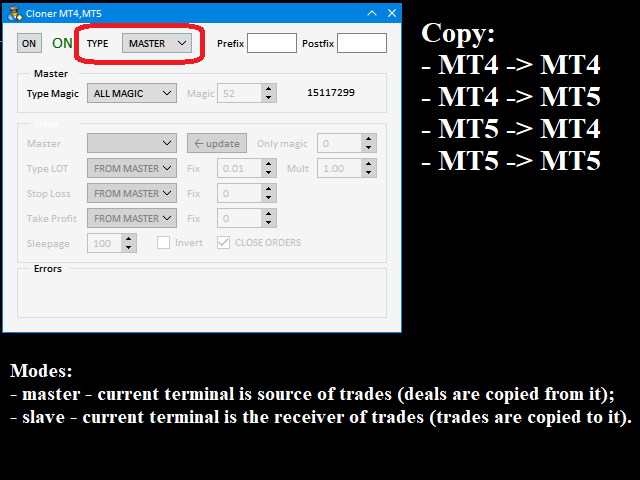Screen dimensions: 640x480
Task: Increase the Mult value
Action: pyautogui.click(x=369, y=164)
